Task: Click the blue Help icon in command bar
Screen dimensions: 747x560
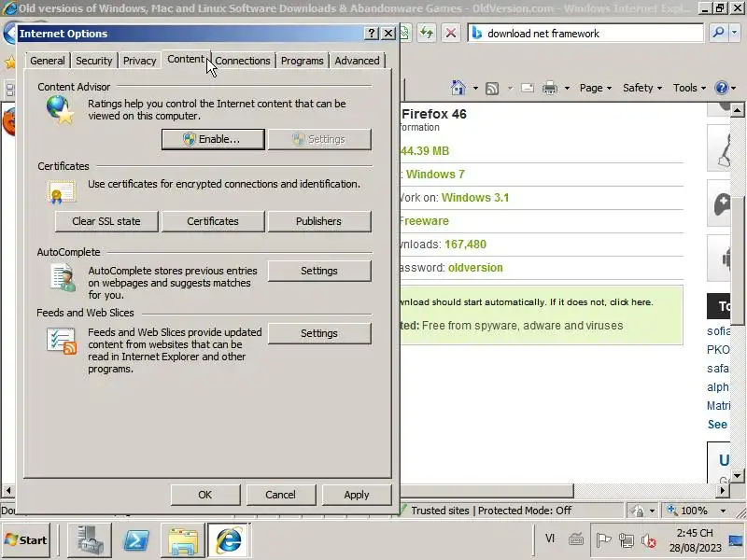Action: pos(721,88)
